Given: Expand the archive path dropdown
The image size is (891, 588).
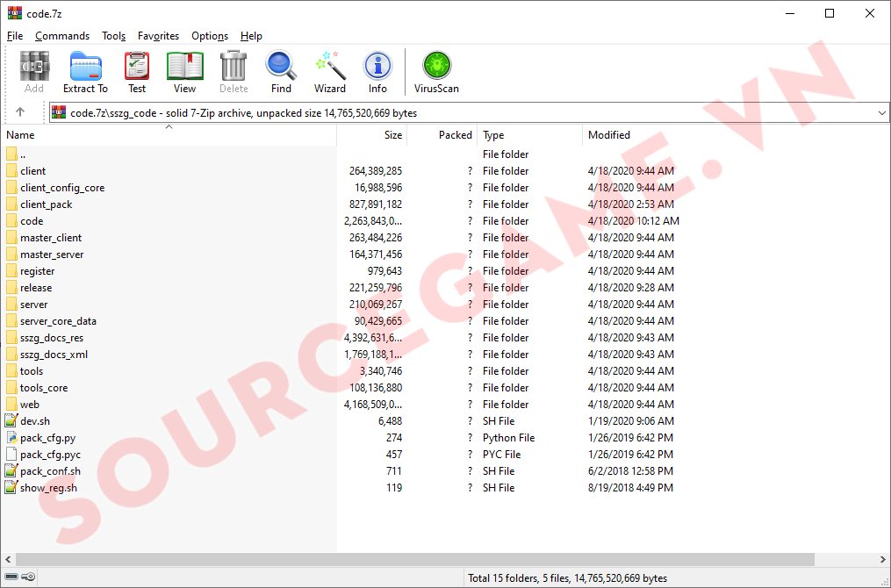Looking at the screenshot, I should (881, 113).
